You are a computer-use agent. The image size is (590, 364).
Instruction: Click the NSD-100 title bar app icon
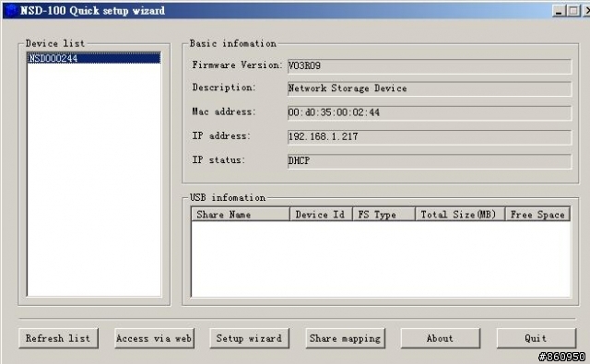11,10
